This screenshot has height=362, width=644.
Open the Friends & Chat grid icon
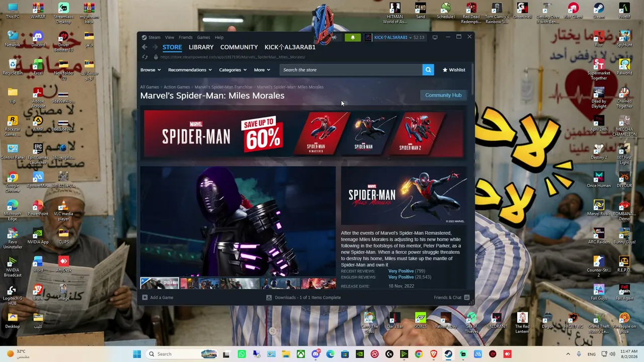click(467, 298)
